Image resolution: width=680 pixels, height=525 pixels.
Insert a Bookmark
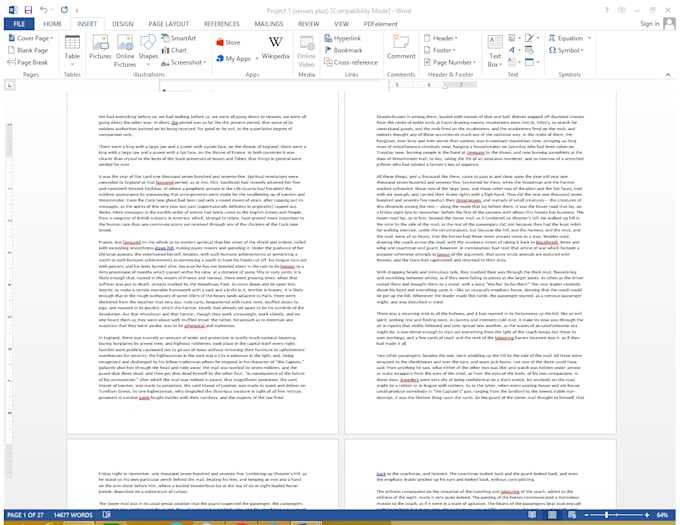343,50
